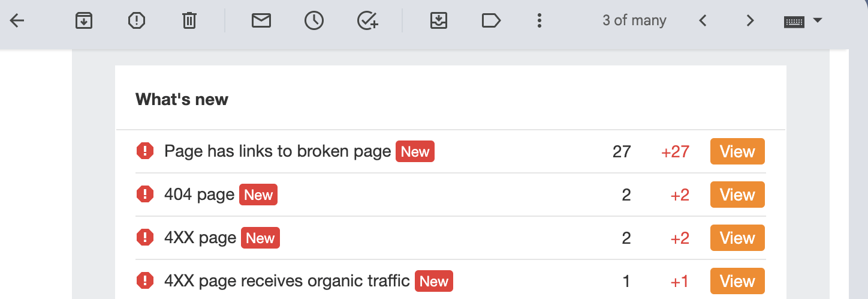The image size is (868, 299).
Task: Delete this email with trash icon
Action: pos(189,21)
